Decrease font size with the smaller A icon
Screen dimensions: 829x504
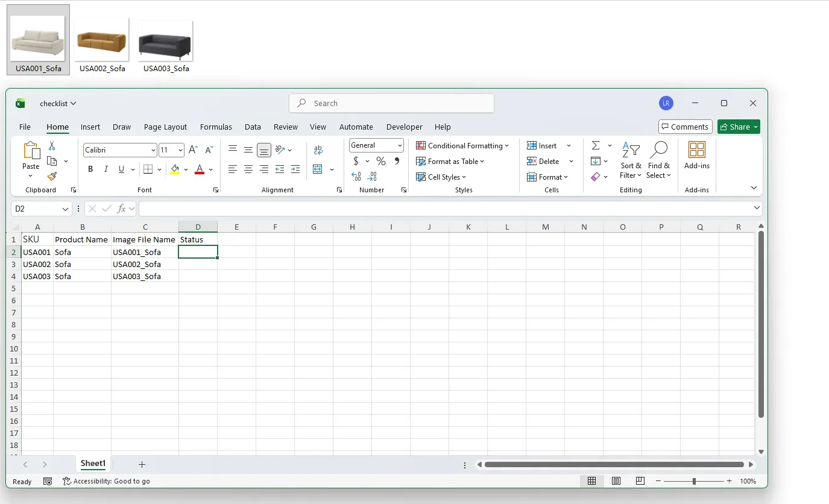[x=209, y=150]
